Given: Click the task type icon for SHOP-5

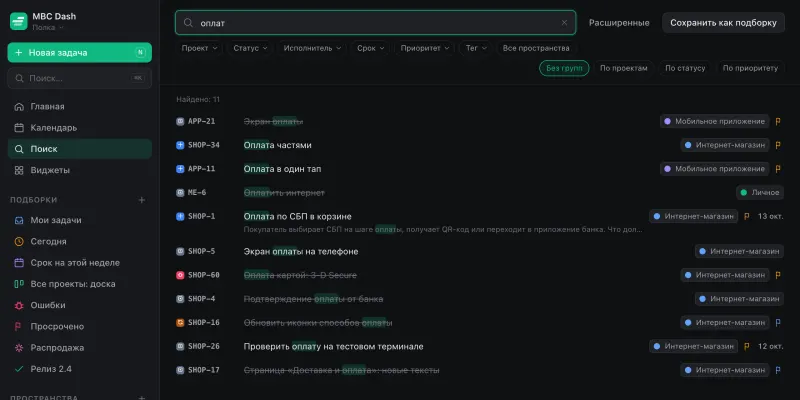Looking at the screenshot, I should [x=180, y=252].
